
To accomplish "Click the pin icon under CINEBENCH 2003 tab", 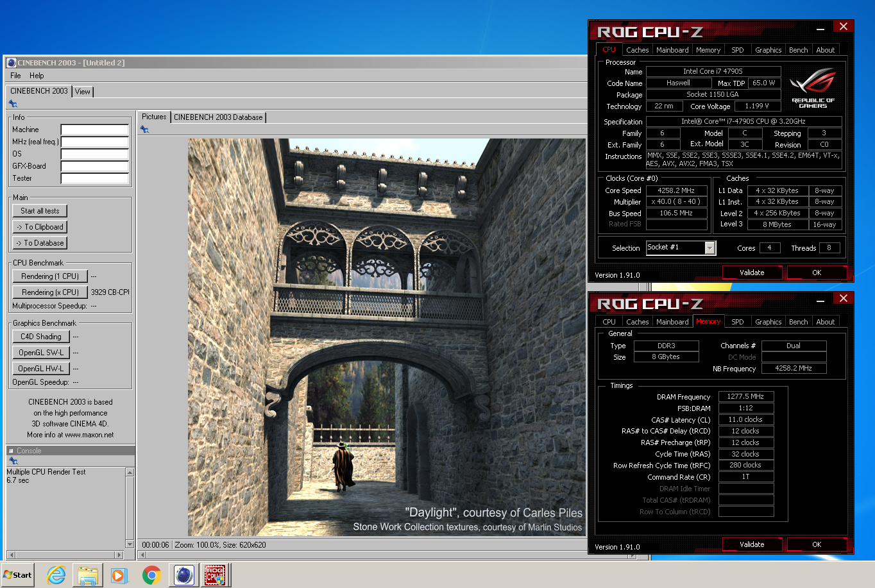I will 13,104.
